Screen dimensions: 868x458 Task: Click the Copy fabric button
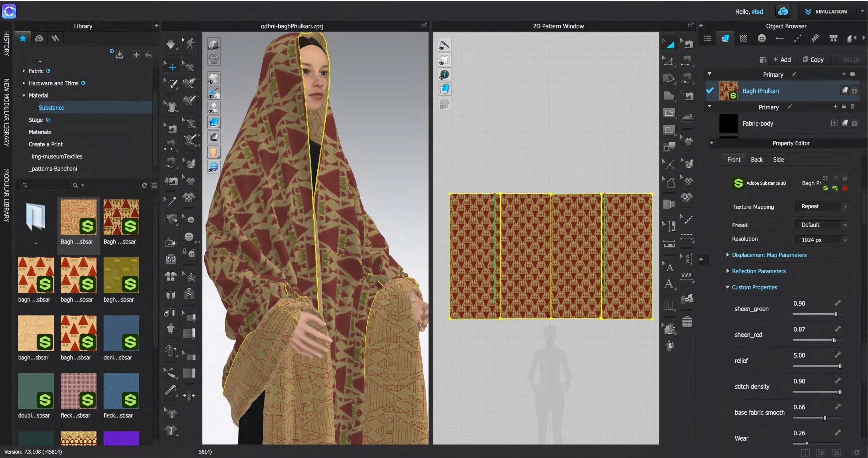[813, 60]
